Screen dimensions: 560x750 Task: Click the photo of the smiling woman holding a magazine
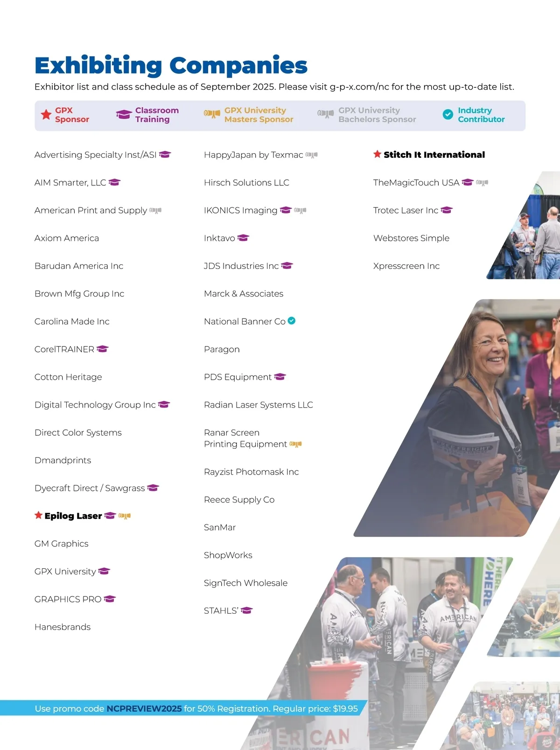click(467, 420)
